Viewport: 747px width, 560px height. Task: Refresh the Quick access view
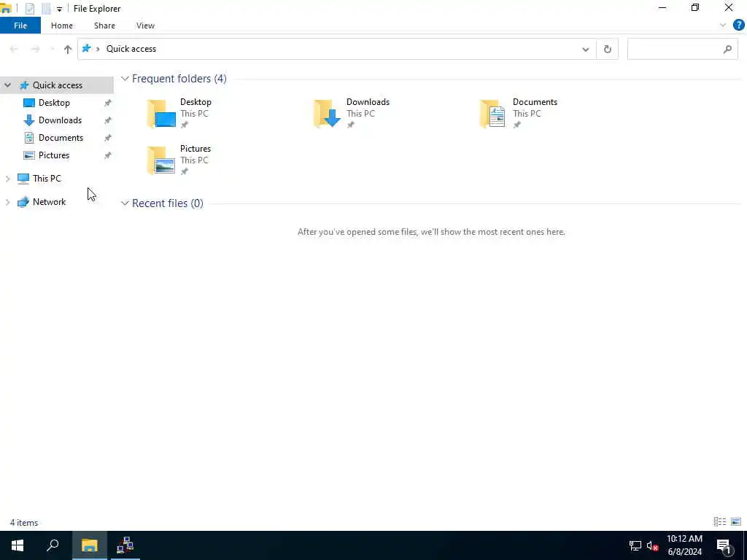tap(608, 49)
